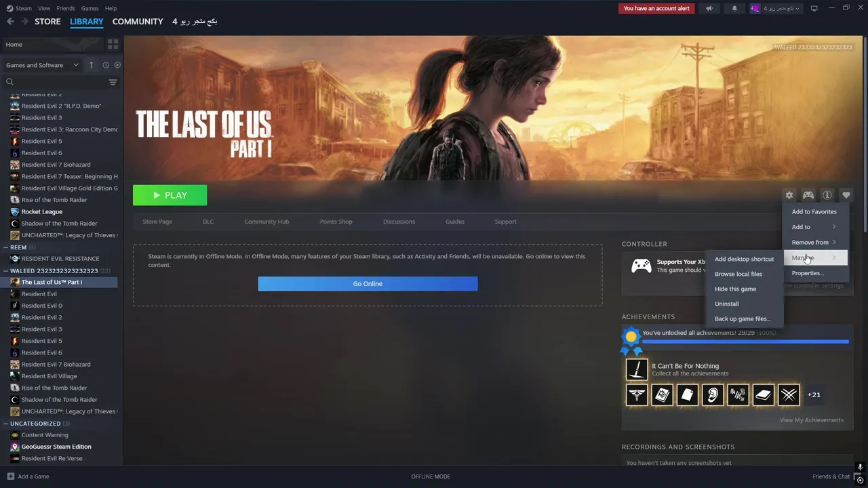Select the tally marks achievement icon
This screenshot has height=488, width=868.
click(738, 394)
